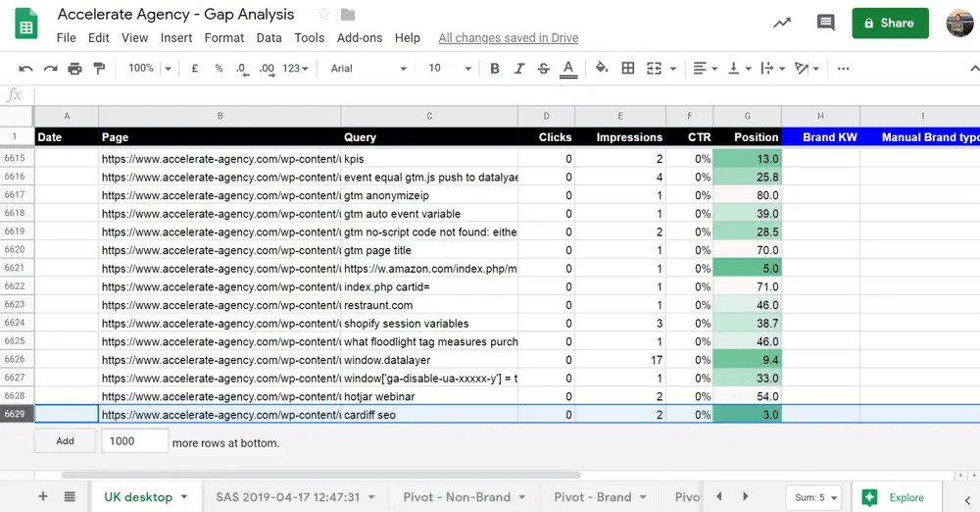Open the text colour picker
Image resolution: width=980 pixels, height=512 pixels.
click(568, 69)
